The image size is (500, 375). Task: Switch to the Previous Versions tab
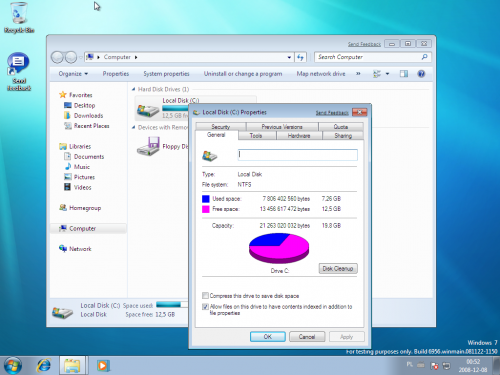[282, 127]
